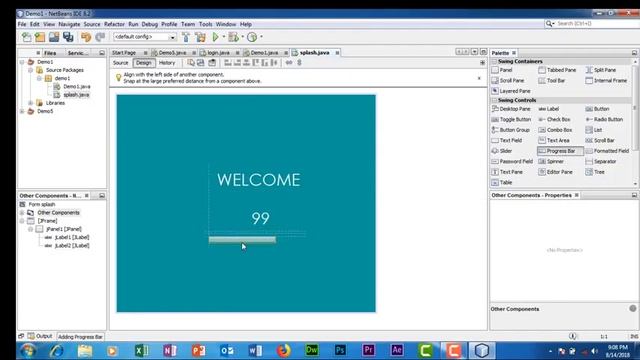Open the Output window button

[40, 336]
